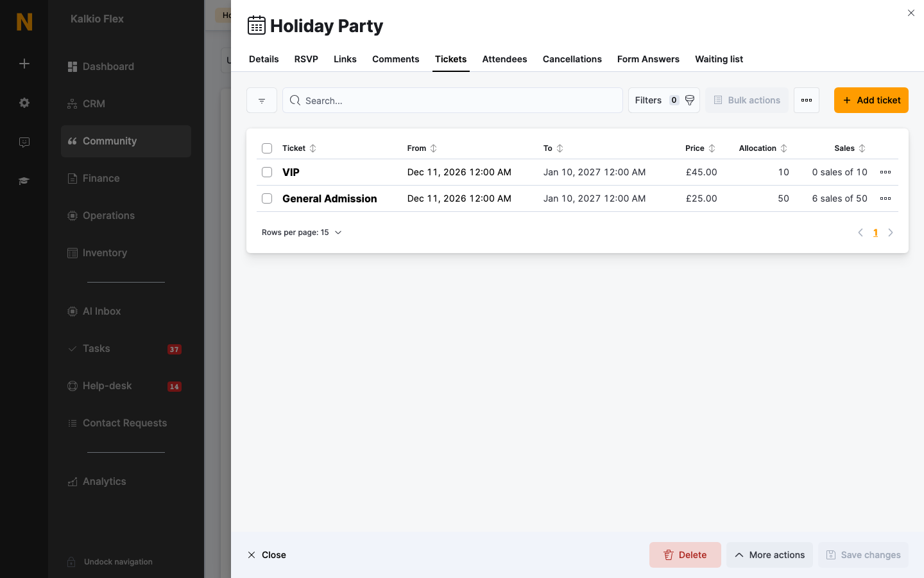This screenshot has width=924, height=578.
Task: Open the Filters dropdown
Action: pos(664,100)
